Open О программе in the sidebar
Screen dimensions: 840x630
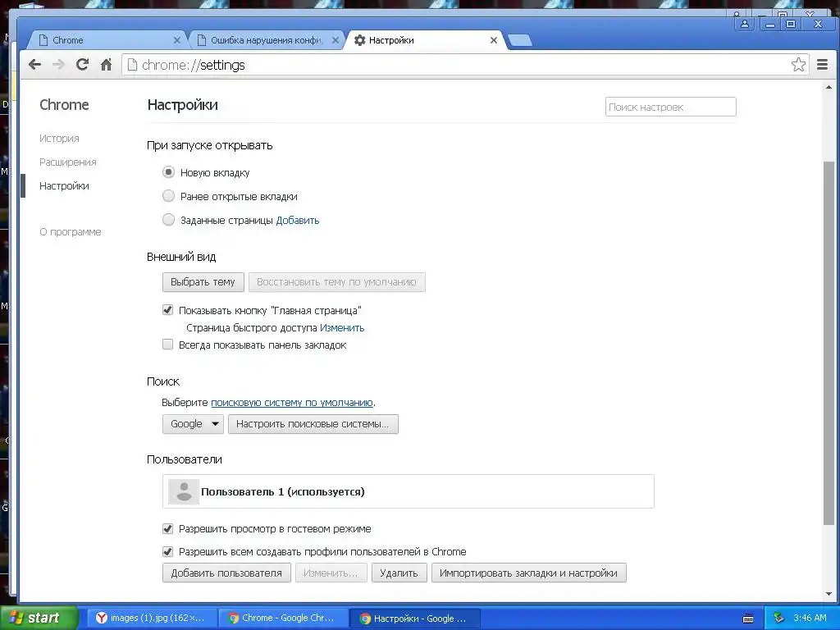[71, 231]
